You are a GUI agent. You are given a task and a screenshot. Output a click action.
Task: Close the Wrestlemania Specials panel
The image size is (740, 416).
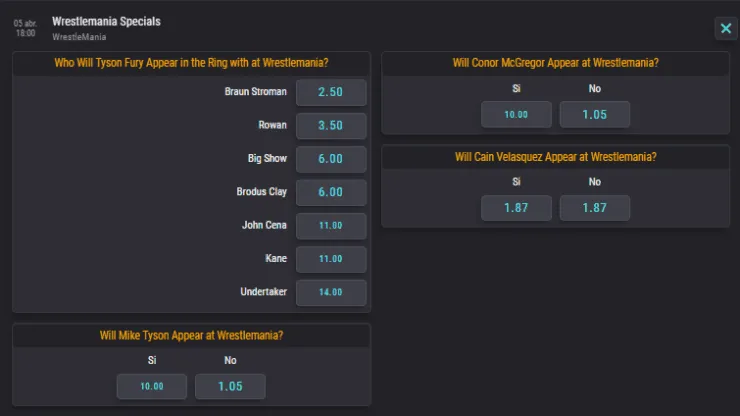pyautogui.click(x=725, y=29)
